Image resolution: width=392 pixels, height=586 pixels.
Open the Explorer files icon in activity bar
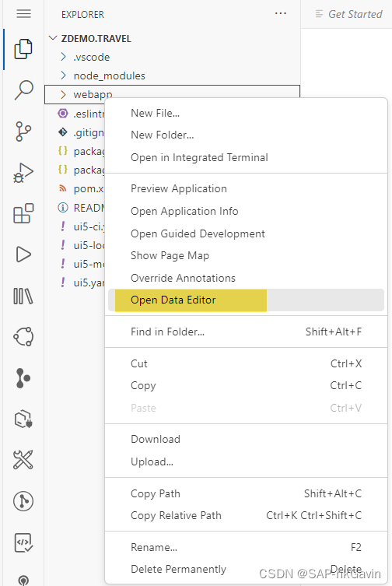tap(23, 49)
